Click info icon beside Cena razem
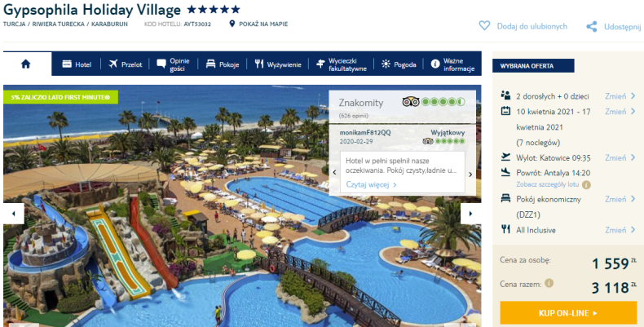Viewport: 644px width, 327px height. click(x=549, y=283)
